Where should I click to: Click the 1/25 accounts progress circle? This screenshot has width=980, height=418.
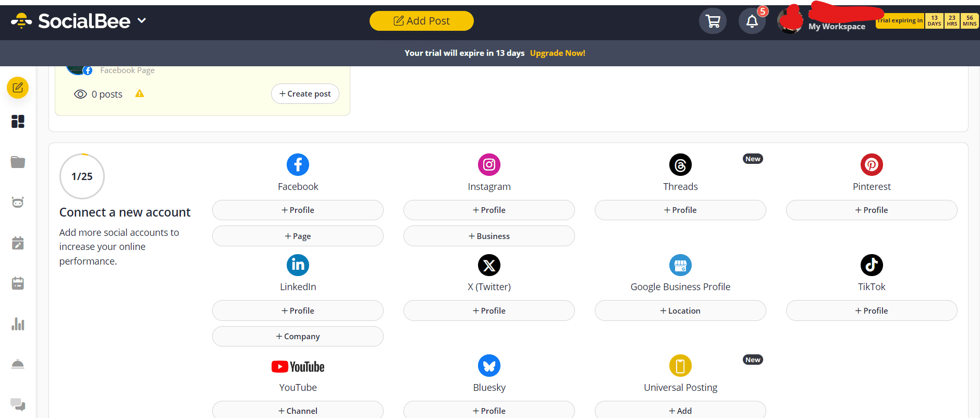point(82,176)
